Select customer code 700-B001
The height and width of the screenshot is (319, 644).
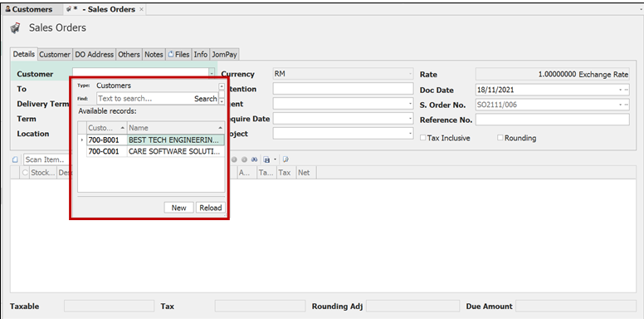click(107, 140)
